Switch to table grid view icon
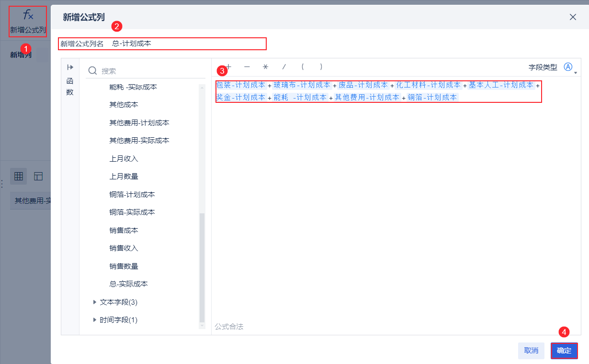 click(19, 176)
